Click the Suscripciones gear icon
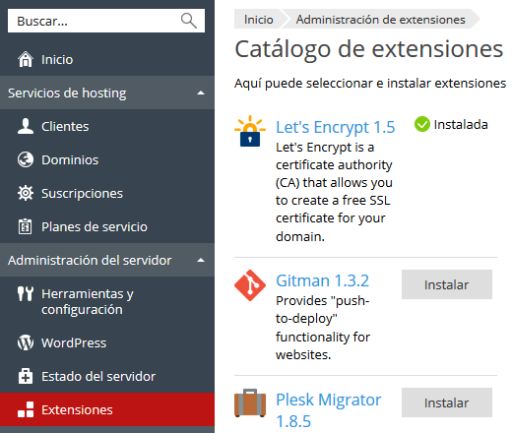The height and width of the screenshot is (433, 512). point(25,193)
